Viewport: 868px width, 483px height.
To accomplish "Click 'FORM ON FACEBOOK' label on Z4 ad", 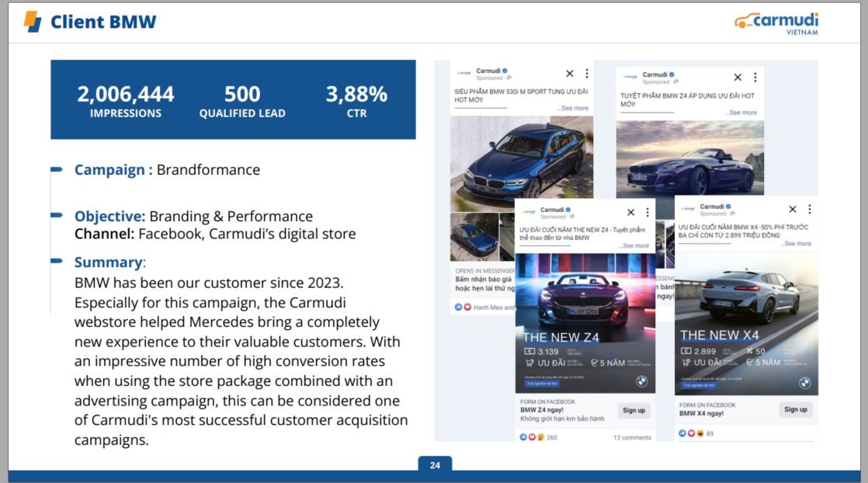I will click(x=547, y=402).
